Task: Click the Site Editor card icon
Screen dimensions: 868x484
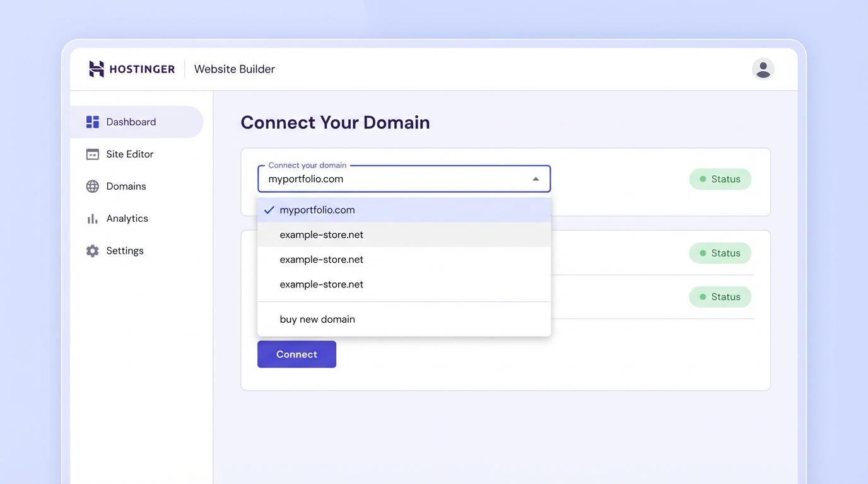Action: point(92,154)
